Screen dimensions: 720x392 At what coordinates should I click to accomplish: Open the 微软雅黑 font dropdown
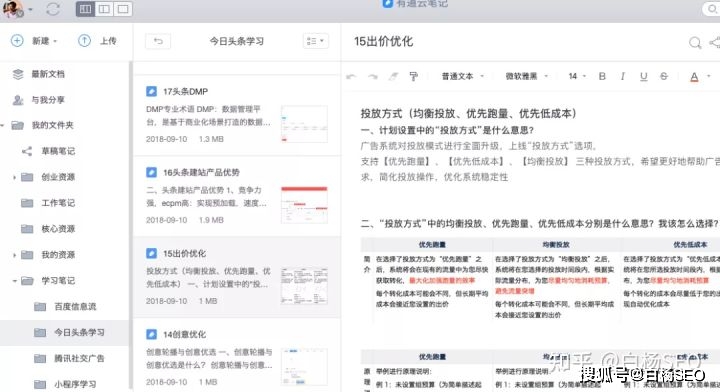(x=527, y=76)
